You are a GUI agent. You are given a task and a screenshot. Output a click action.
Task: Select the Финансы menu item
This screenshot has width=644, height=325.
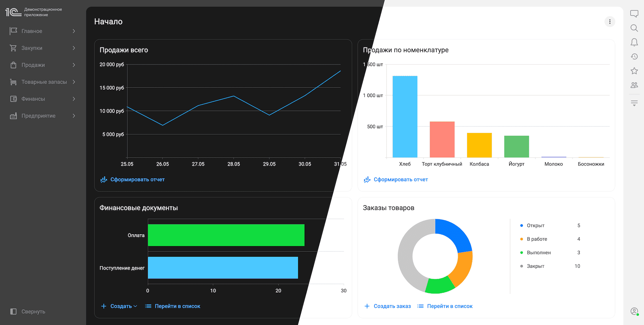click(33, 99)
